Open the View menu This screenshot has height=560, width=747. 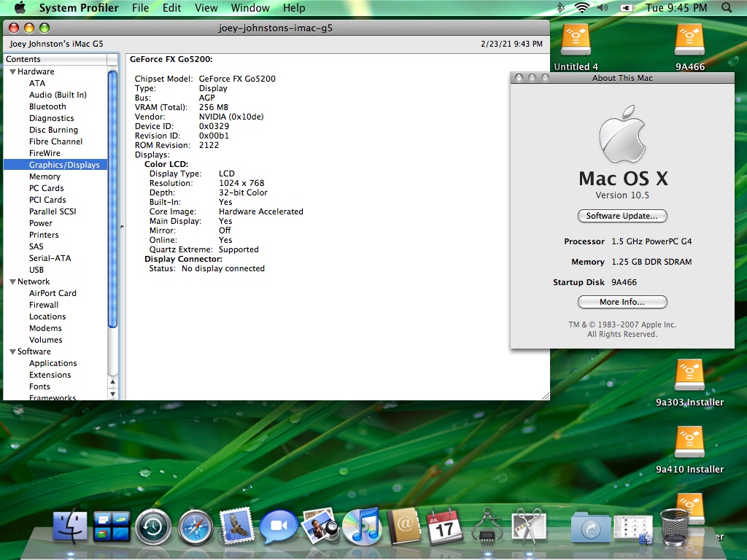206,8
